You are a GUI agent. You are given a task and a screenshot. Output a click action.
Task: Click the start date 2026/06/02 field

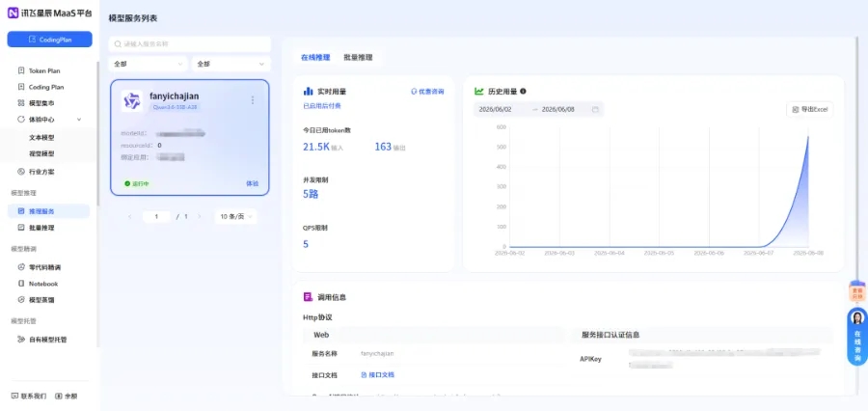[x=497, y=109]
